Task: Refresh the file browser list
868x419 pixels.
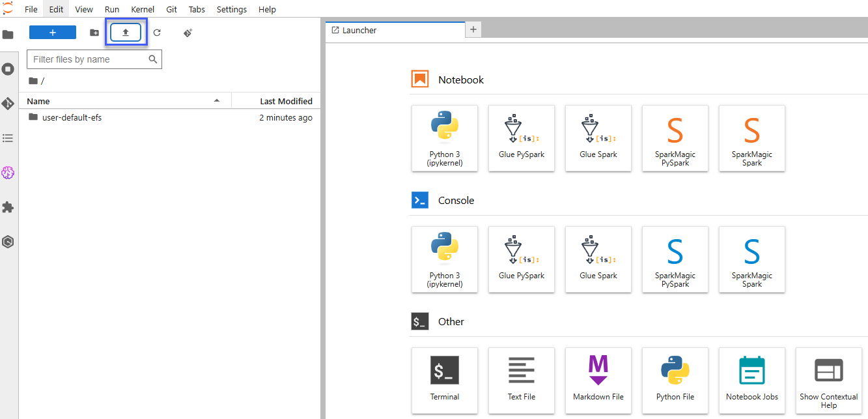Action: point(157,33)
